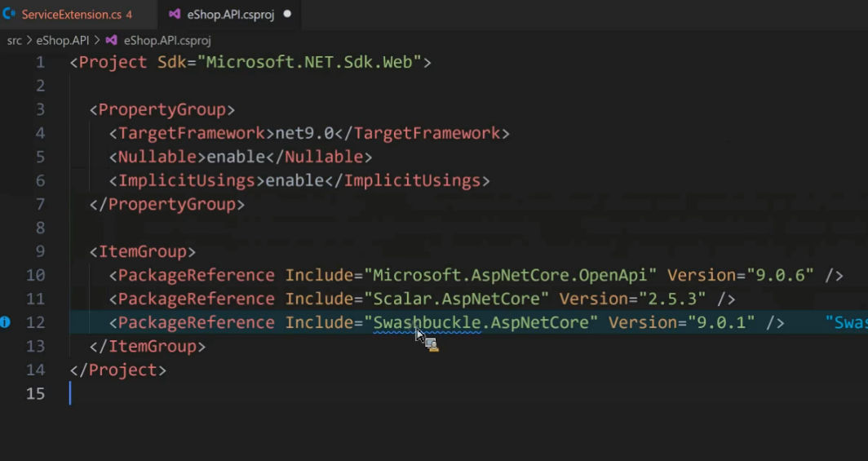The image size is (868, 461).
Task: Click the Scalar.AspNetCore package name
Action: point(456,299)
